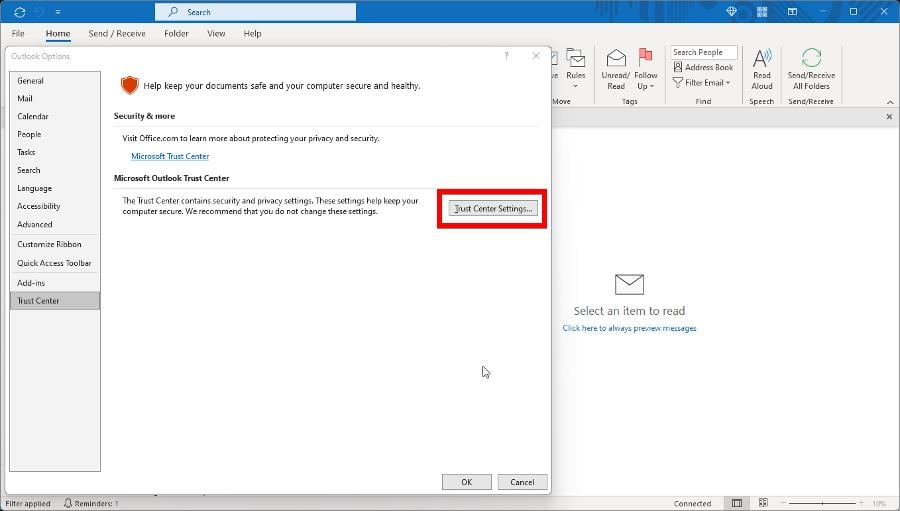Image resolution: width=900 pixels, height=511 pixels.
Task: Open the Microsoft Trust Center link
Action: pyautogui.click(x=170, y=156)
